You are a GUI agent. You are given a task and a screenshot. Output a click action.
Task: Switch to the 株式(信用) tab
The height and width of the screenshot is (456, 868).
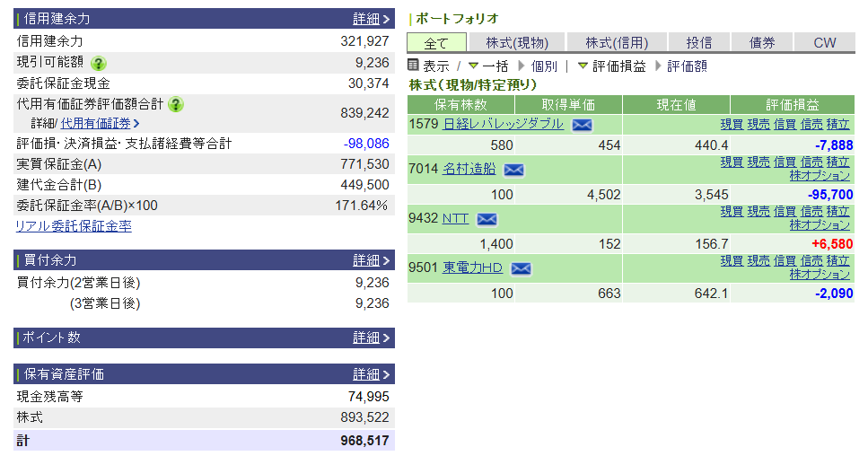[617, 42]
